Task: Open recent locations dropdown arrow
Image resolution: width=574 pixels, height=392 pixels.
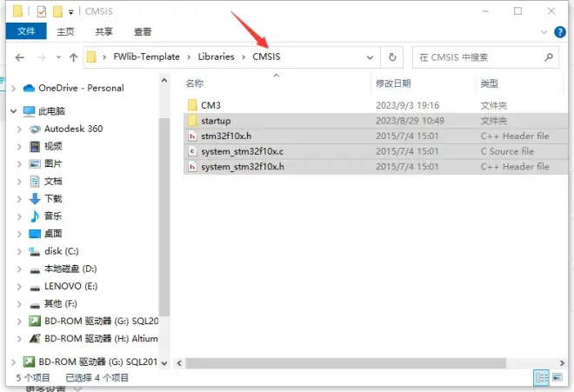Action: [x=58, y=57]
